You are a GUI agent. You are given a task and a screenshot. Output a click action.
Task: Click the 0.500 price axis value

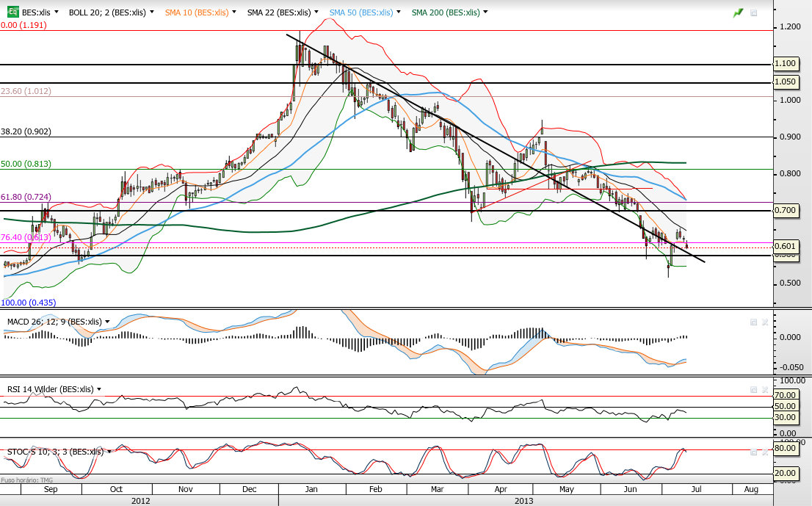pyautogui.click(x=790, y=283)
